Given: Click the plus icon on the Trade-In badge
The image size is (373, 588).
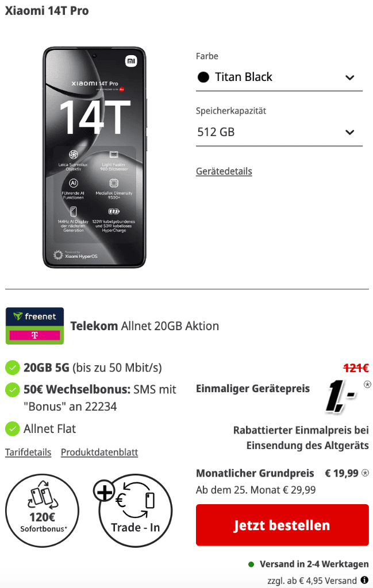Looking at the screenshot, I should (105, 491).
